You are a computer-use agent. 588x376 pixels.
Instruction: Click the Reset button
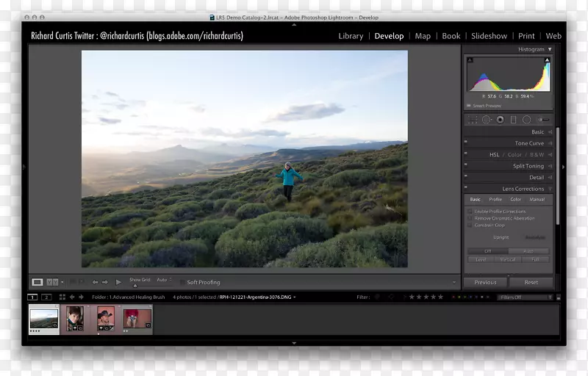click(x=531, y=283)
